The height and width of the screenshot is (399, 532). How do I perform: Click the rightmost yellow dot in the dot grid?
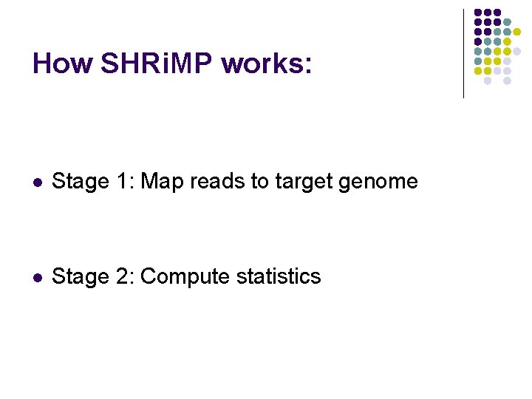(516, 32)
